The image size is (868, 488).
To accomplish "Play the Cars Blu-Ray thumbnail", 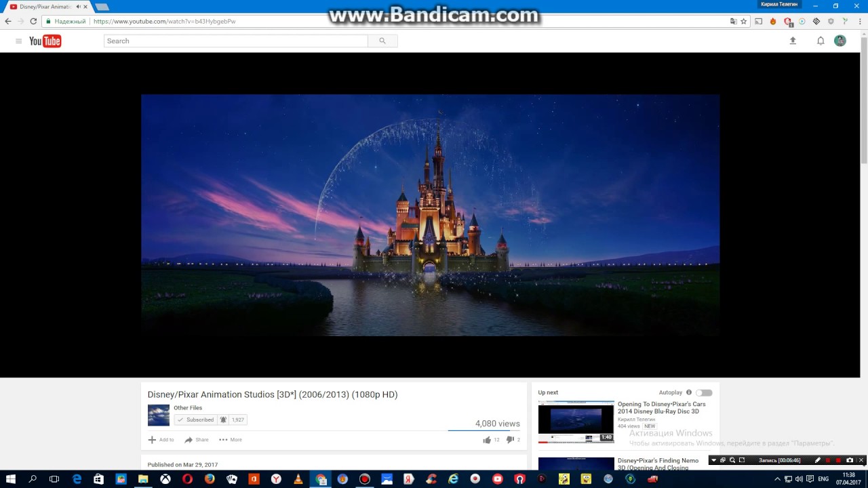I will (576, 422).
